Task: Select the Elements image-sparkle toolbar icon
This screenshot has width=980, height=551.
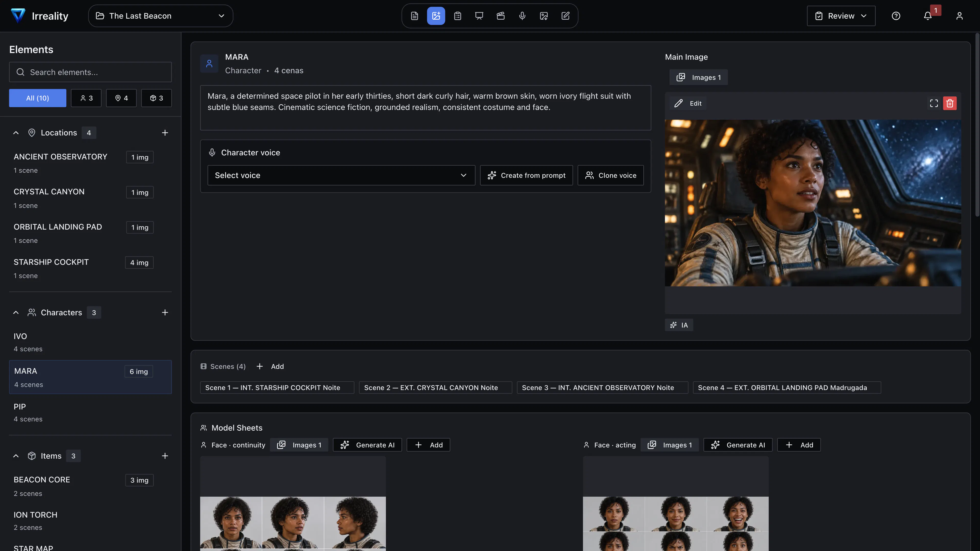Action: (436, 16)
